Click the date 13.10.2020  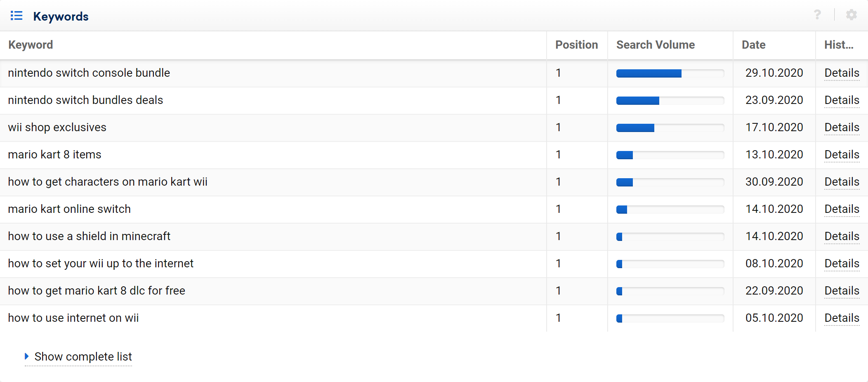coord(774,155)
